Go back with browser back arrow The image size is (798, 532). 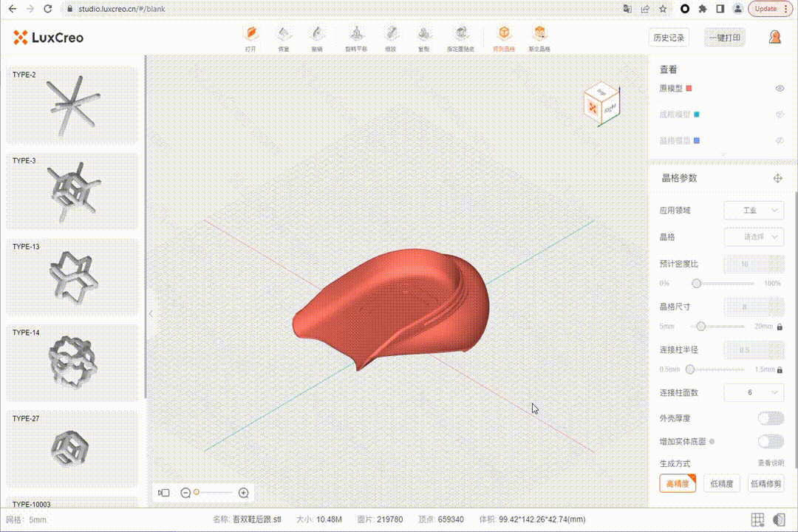click(x=13, y=9)
